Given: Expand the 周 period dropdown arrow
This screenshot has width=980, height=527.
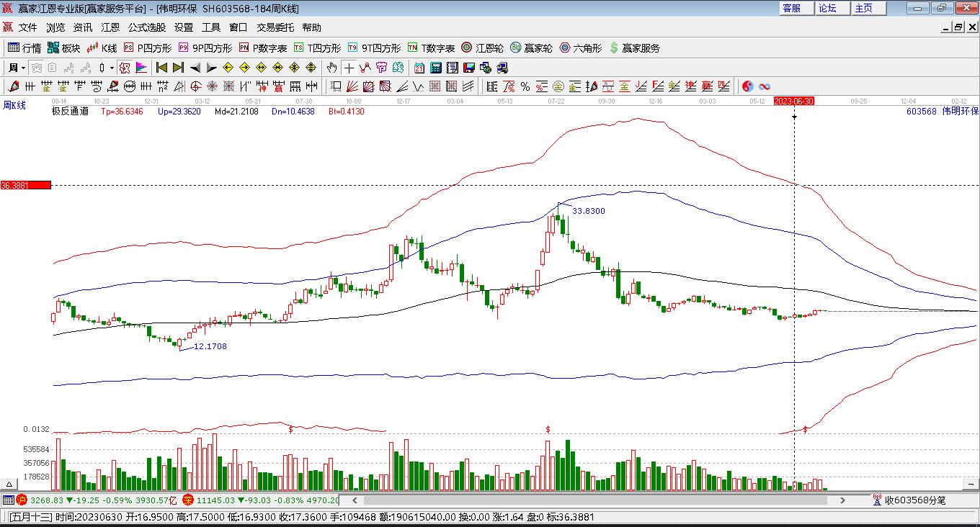Looking at the screenshot, I should (x=23, y=68).
